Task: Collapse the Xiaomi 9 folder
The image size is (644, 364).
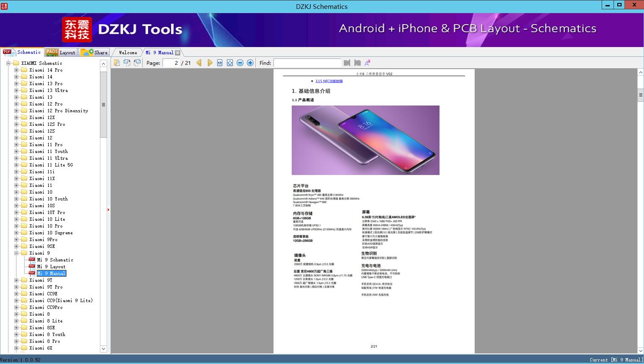Action: (16, 253)
